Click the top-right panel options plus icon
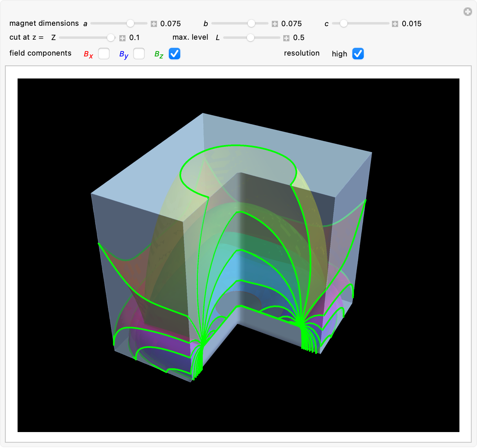Image resolution: width=477 pixels, height=448 pixels. click(x=468, y=12)
